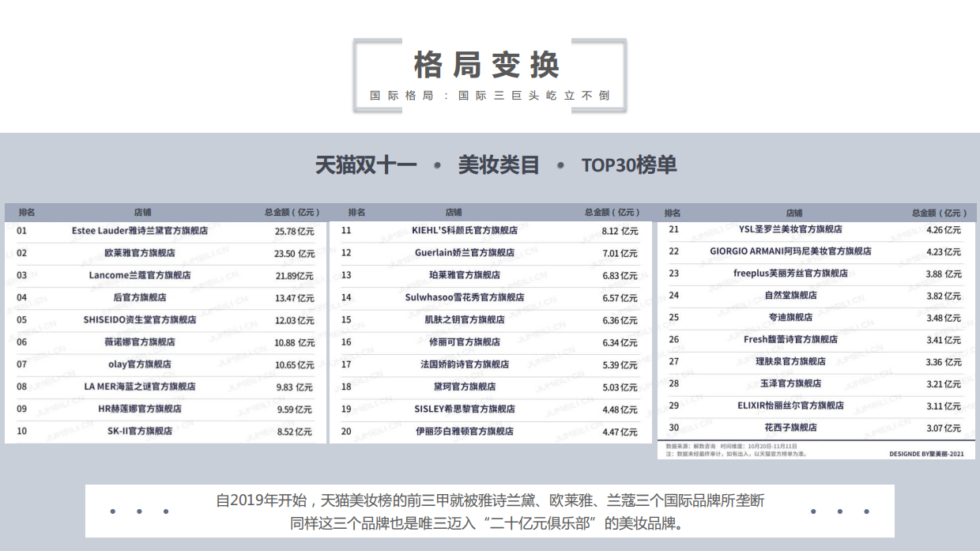
Task: Click amount 3.07 亿元
Action: tap(944, 428)
